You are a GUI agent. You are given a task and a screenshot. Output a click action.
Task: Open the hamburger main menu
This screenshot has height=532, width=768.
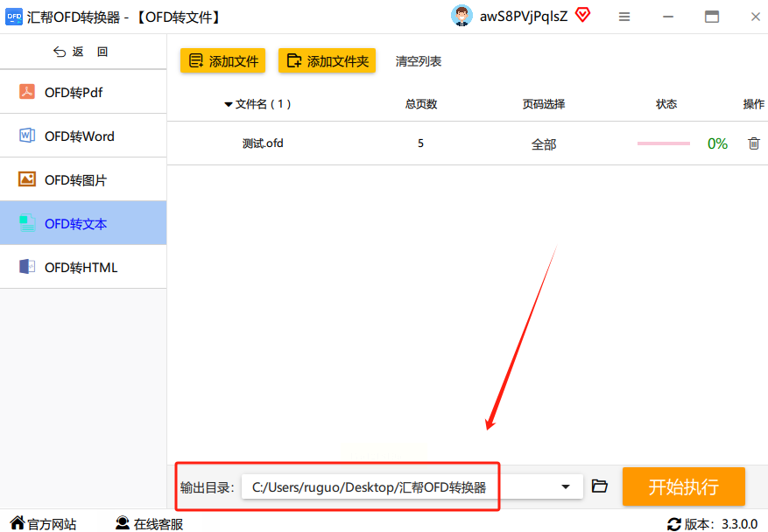pyautogui.click(x=624, y=17)
